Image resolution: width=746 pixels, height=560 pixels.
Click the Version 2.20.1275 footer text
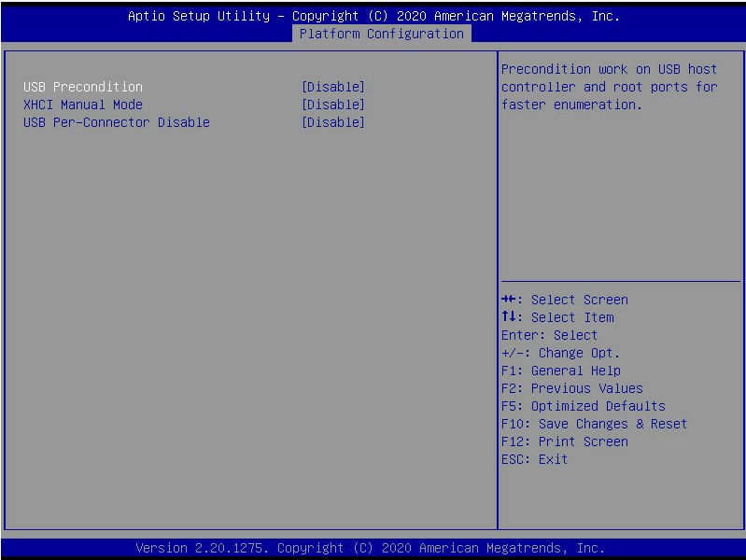[x=370, y=548]
